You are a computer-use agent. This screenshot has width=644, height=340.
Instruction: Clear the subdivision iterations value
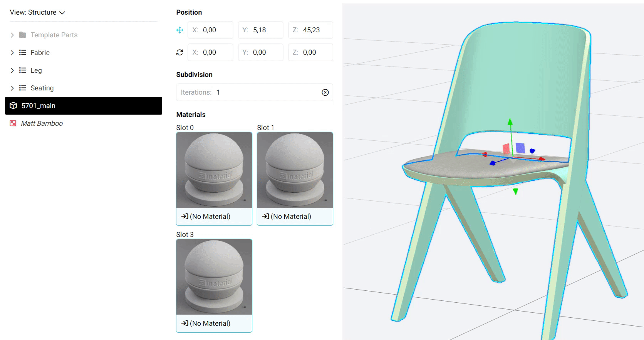click(325, 92)
